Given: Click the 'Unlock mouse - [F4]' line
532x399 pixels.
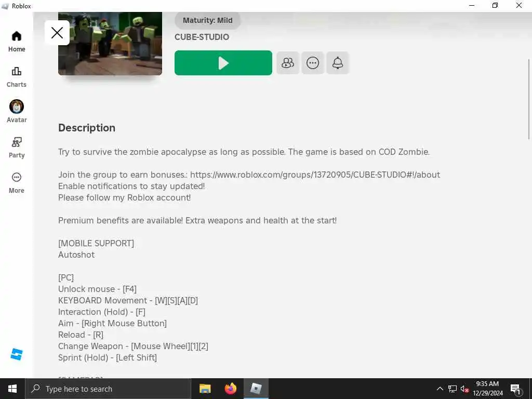Looking at the screenshot, I should [x=97, y=289].
